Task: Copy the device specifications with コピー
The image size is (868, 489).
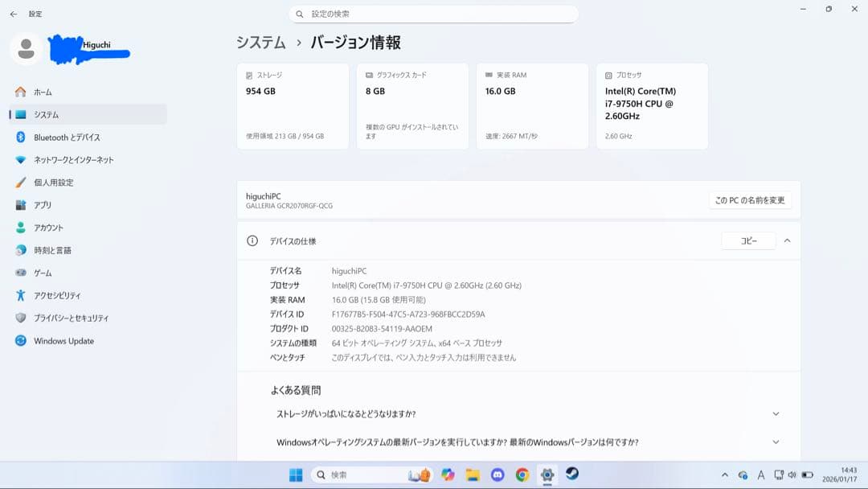Action: click(x=747, y=240)
